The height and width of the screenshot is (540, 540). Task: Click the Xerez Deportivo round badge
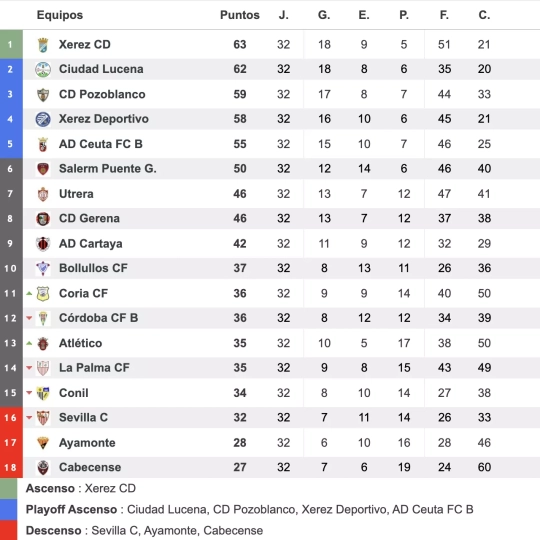(x=43, y=119)
